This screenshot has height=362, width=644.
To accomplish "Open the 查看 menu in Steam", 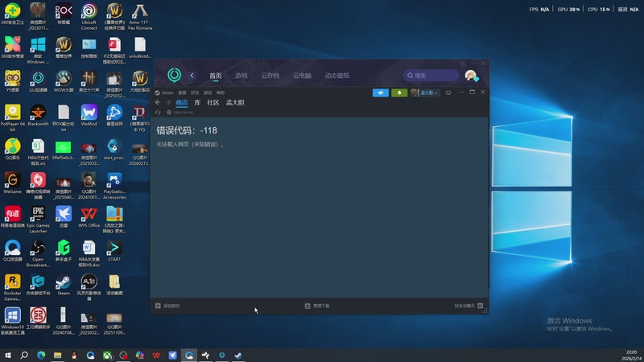I will (182, 93).
